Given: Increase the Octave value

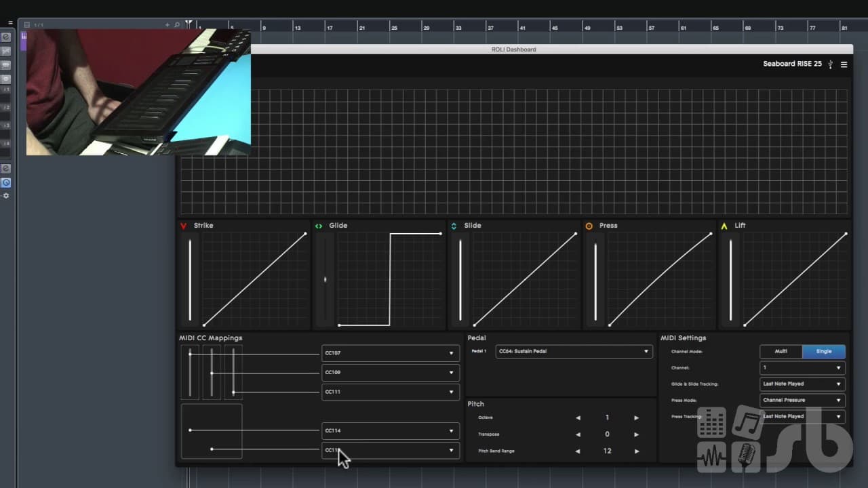Looking at the screenshot, I should 636,418.
